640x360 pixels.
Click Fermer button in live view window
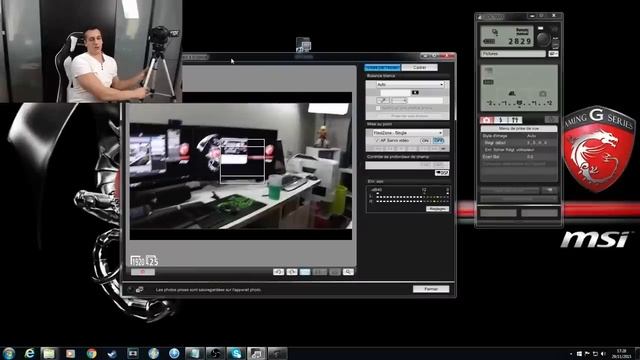pos(431,289)
